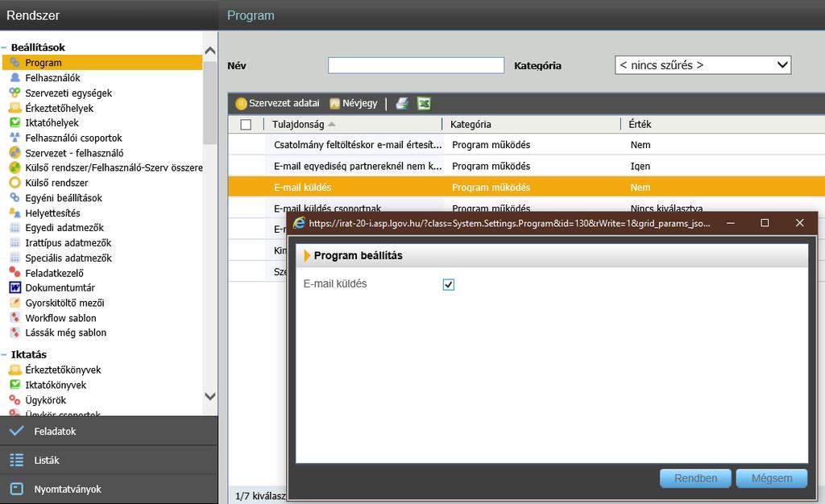Click the Név search input field
The height and width of the screenshot is (504, 825).
[x=416, y=65]
